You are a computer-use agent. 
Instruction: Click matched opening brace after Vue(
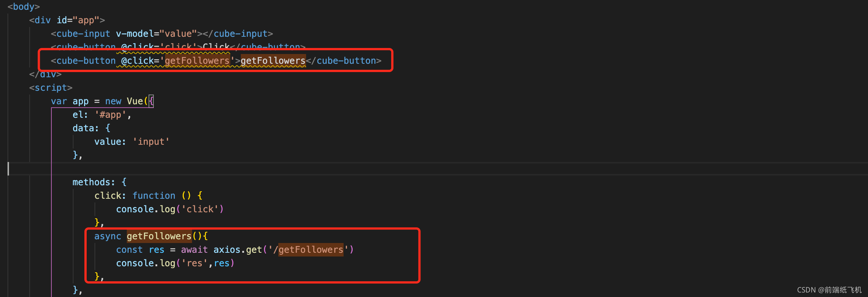(151, 101)
